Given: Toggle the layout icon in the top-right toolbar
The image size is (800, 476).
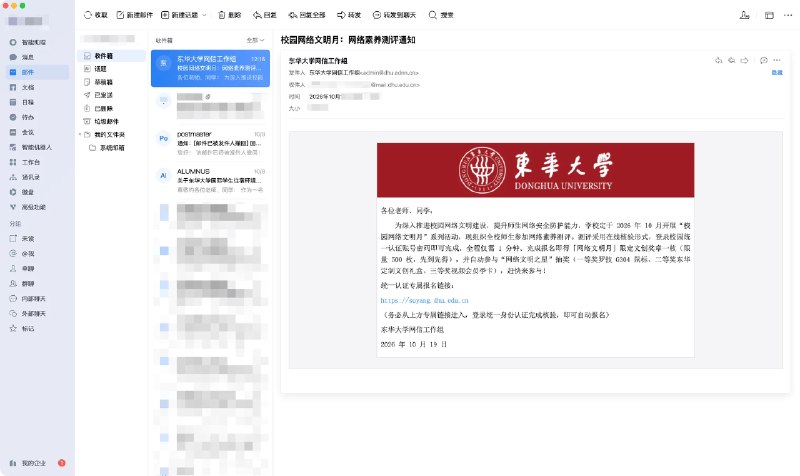Looking at the screenshot, I should tap(769, 15).
